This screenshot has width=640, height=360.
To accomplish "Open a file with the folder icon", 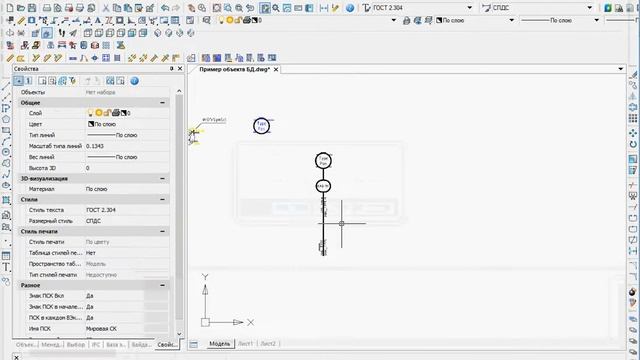I will 21,8.
